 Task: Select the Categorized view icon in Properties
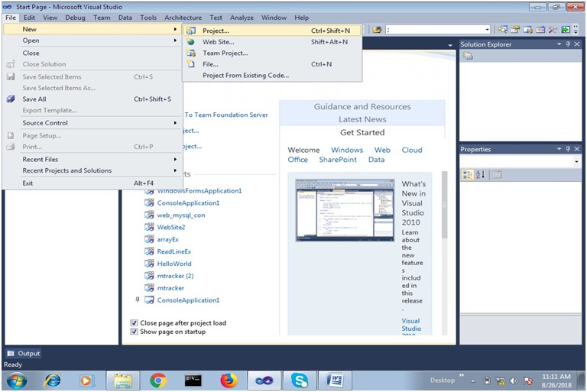tap(467, 174)
